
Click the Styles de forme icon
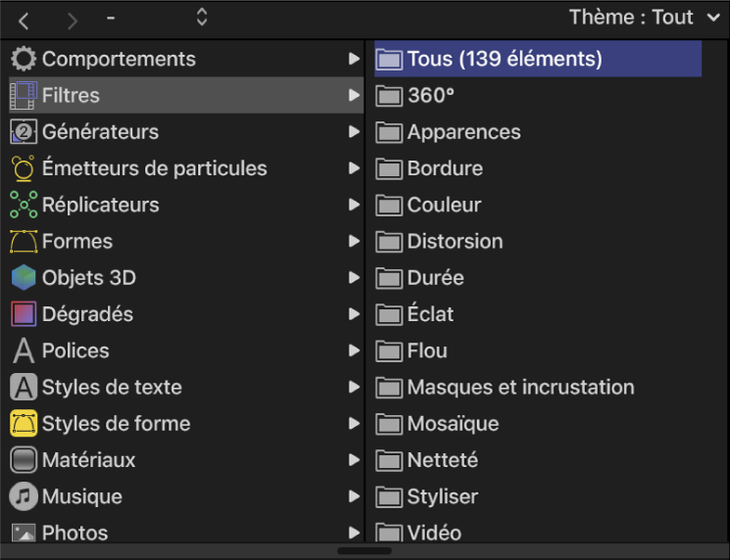tap(24, 424)
